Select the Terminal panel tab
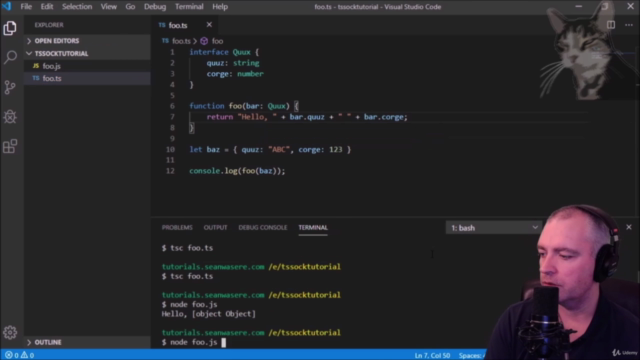This screenshot has width=640, height=360. pos(313,227)
